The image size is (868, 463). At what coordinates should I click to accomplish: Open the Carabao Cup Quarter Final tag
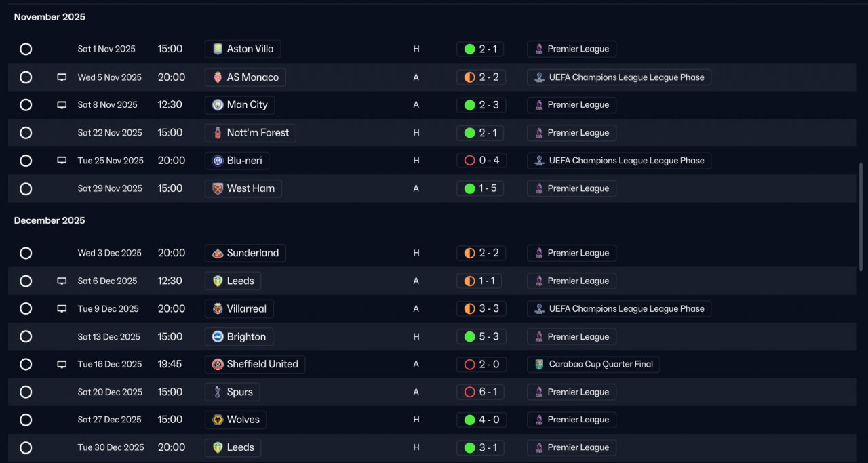coord(593,365)
